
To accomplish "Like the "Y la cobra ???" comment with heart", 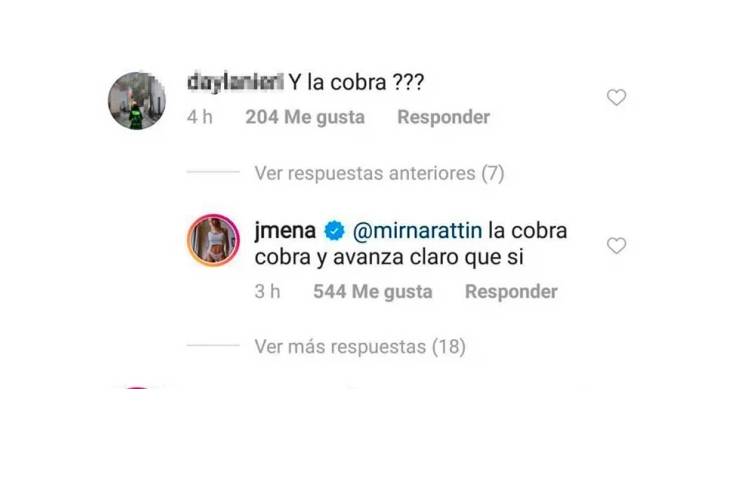I will (x=616, y=97).
